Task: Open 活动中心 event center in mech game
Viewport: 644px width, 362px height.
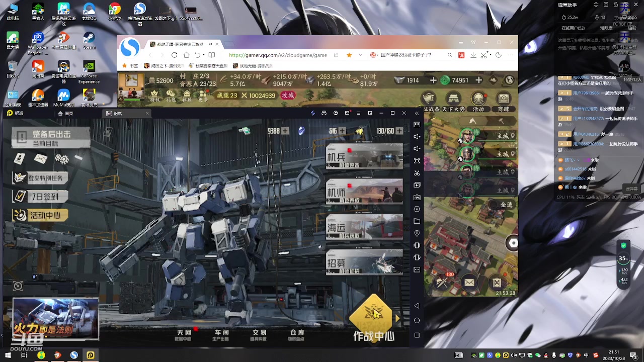Action: point(40,215)
